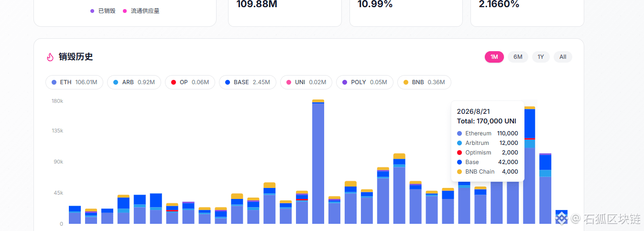Image resolution: width=644 pixels, height=231 pixels.
Task: Click the Optimism 2,000 tooltip row
Action: (488, 153)
